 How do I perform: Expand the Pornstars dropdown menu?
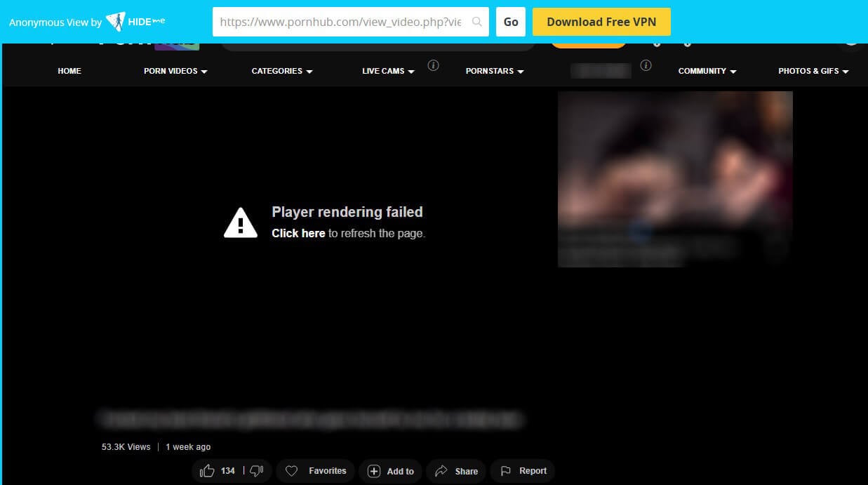click(x=495, y=71)
